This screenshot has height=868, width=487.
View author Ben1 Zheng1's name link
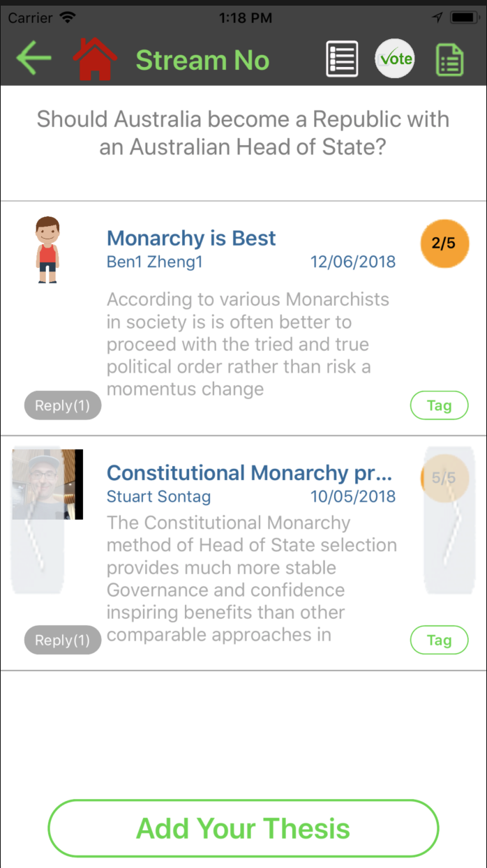coord(153,262)
